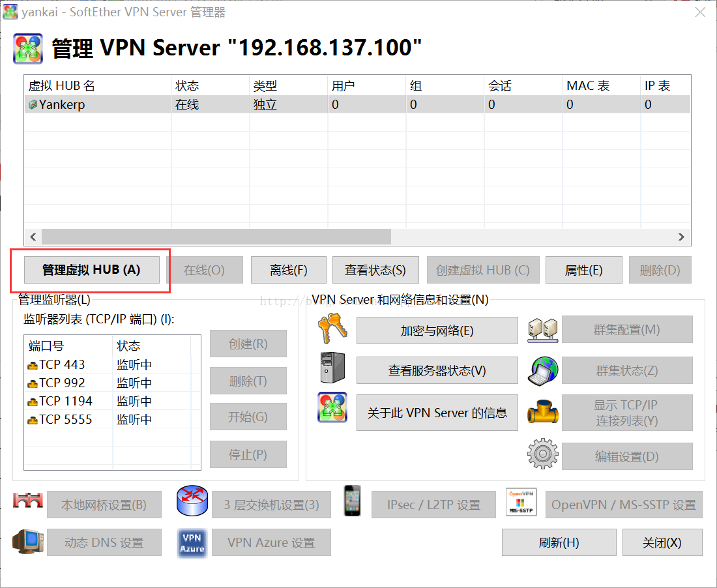
Task: Click the phone icon beside IPsec / L2TP 设置
Action: [x=352, y=503]
